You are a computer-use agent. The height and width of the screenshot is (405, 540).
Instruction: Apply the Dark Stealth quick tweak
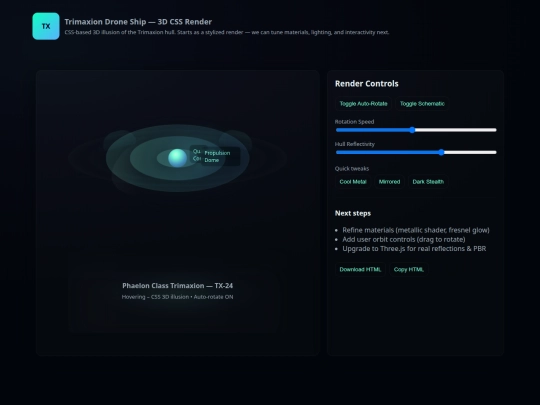[x=428, y=182]
